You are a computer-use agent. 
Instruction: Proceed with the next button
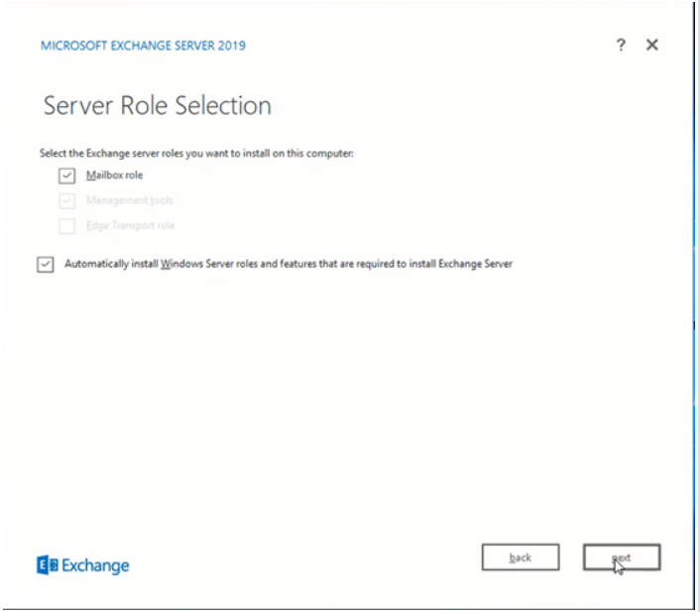click(622, 558)
